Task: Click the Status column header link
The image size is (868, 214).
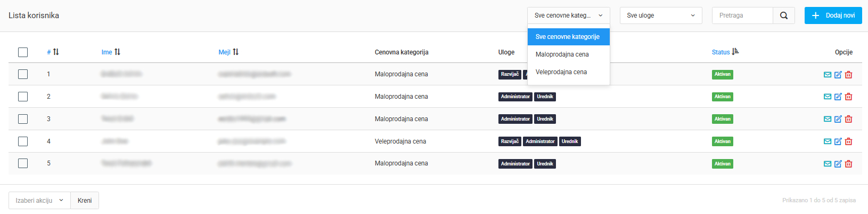Action: [x=720, y=52]
